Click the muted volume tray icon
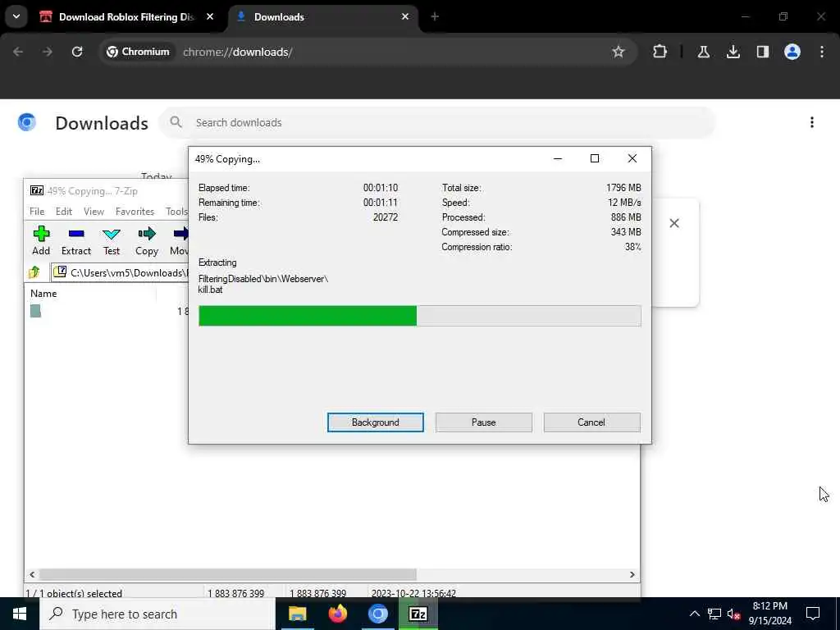 tap(733, 614)
